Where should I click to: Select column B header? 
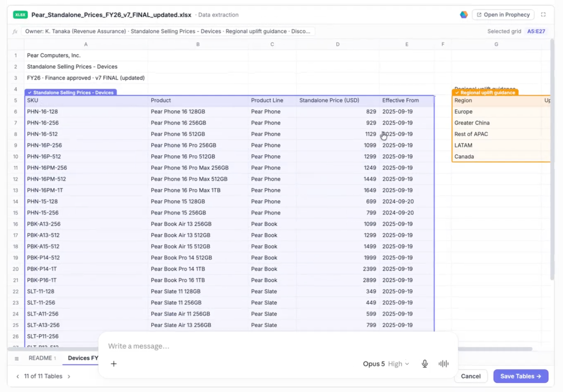[198, 44]
